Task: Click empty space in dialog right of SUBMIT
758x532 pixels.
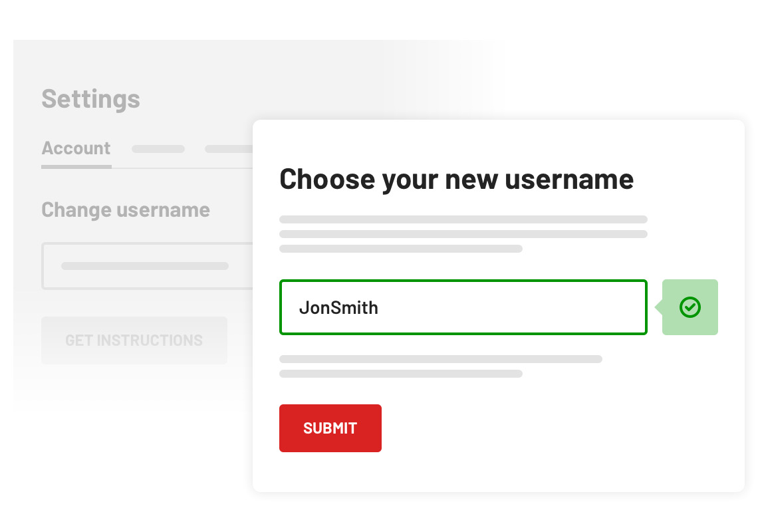Action: [x=556, y=428]
